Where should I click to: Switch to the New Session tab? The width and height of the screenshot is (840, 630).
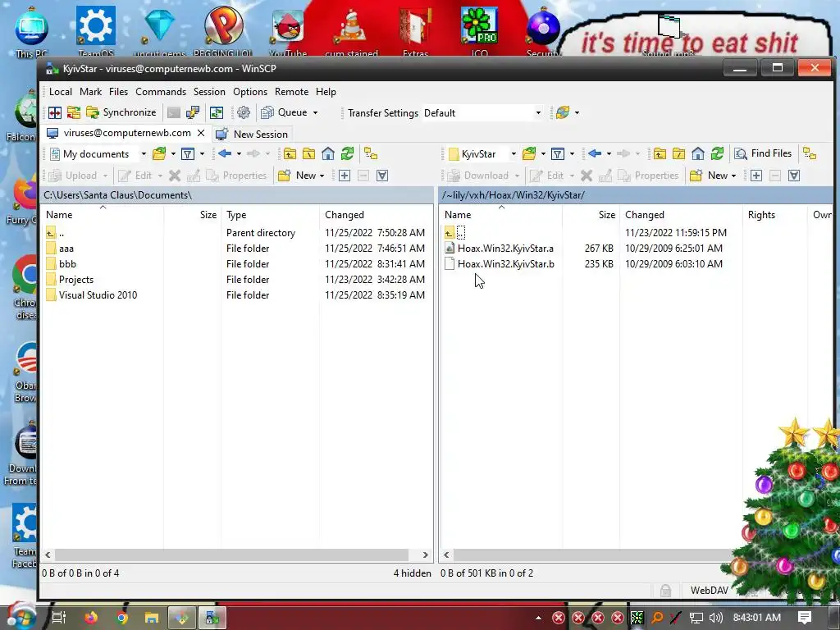click(x=252, y=134)
